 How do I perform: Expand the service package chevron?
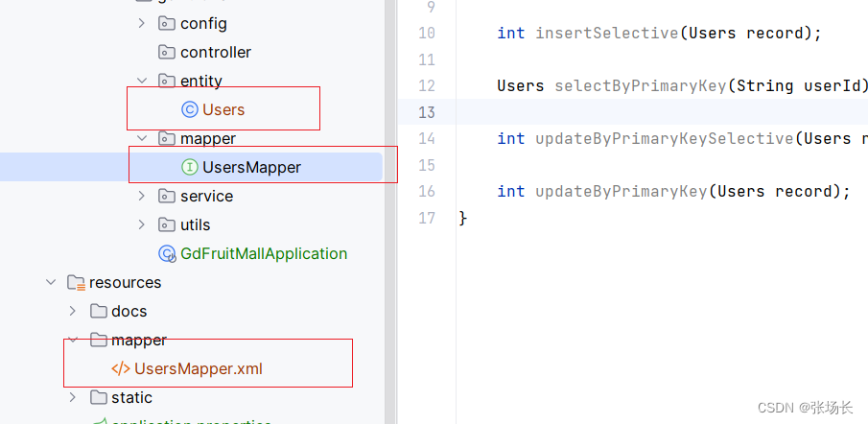coord(141,196)
